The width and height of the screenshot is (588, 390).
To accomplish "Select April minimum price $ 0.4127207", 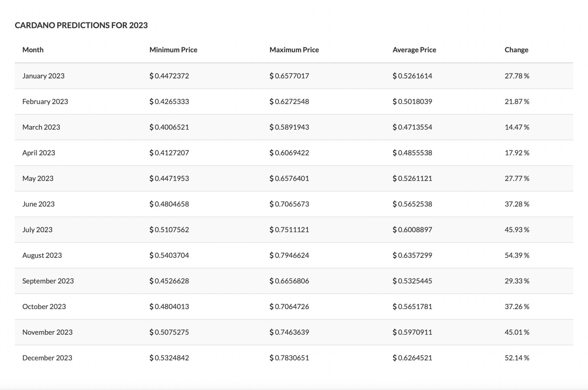I will (x=169, y=153).
